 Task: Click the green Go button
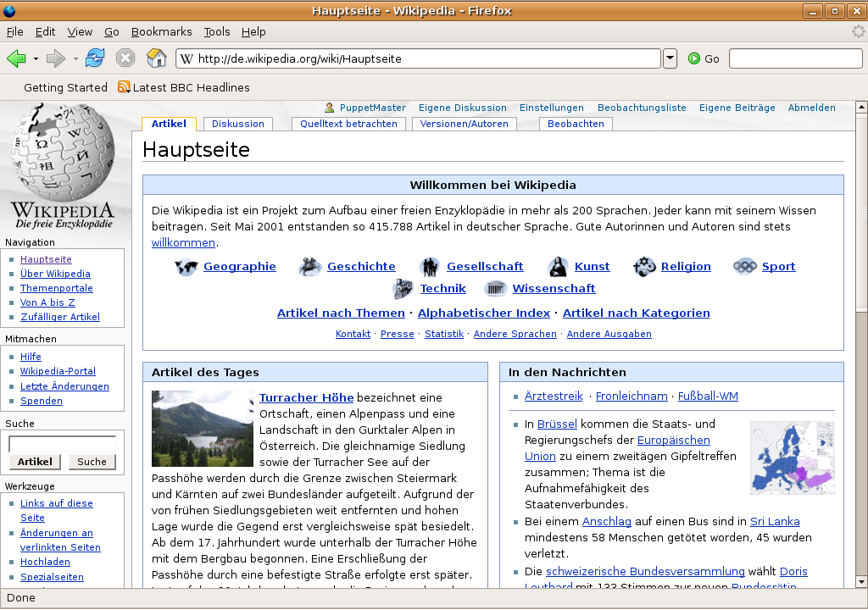click(x=704, y=58)
